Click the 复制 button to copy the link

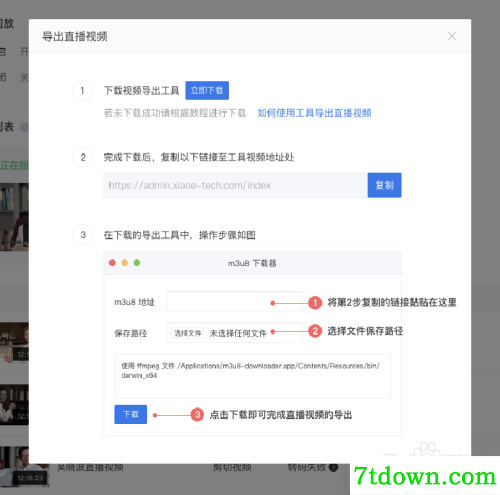click(384, 185)
